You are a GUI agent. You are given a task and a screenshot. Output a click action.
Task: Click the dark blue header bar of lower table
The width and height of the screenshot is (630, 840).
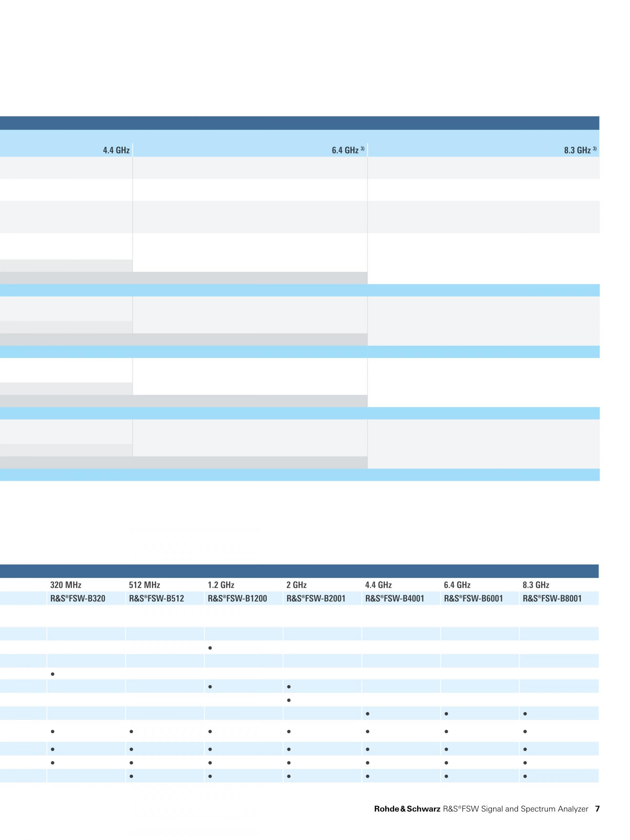pyautogui.click(x=300, y=571)
